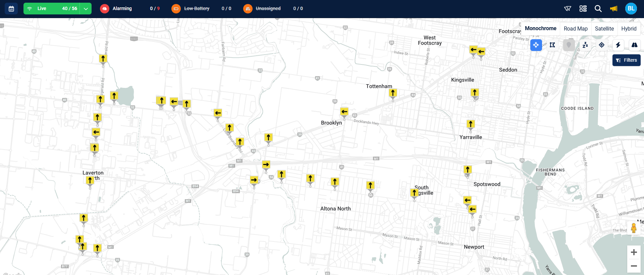Select the polygon geofence draw tool
The width and height of the screenshot is (644, 275).
coord(552,45)
